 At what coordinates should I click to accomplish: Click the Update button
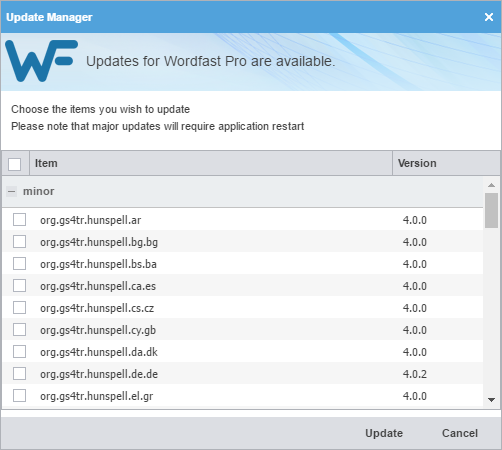tap(384, 433)
